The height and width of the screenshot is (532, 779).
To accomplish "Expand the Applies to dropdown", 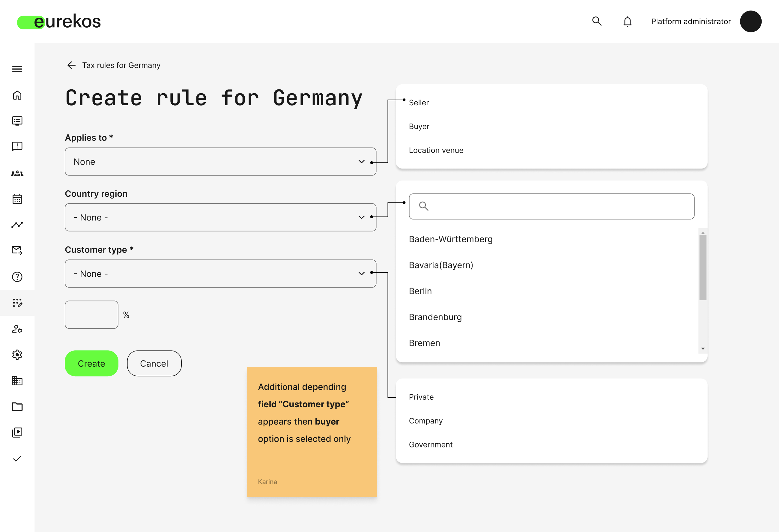I will (x=220, y=162).
